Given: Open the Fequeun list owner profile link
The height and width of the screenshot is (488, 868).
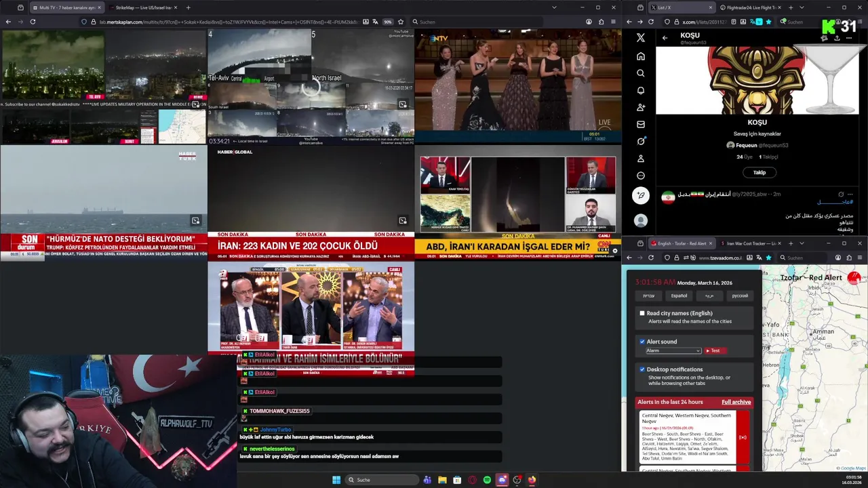Looking at the screenshot, I should coord(757,145).
